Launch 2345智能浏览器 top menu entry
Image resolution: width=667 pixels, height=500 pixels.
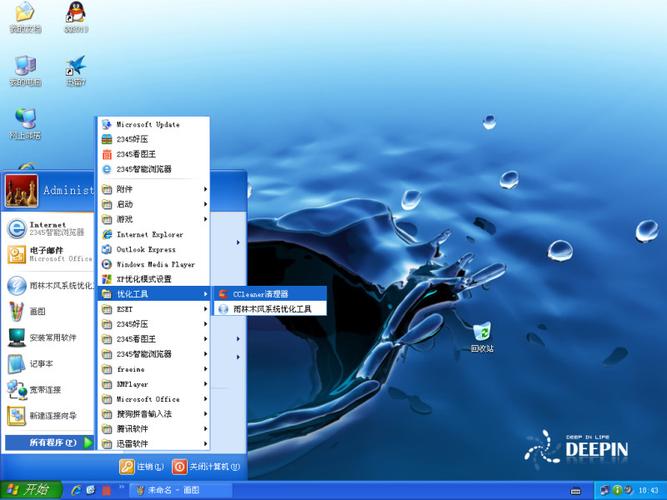point(154,169)
